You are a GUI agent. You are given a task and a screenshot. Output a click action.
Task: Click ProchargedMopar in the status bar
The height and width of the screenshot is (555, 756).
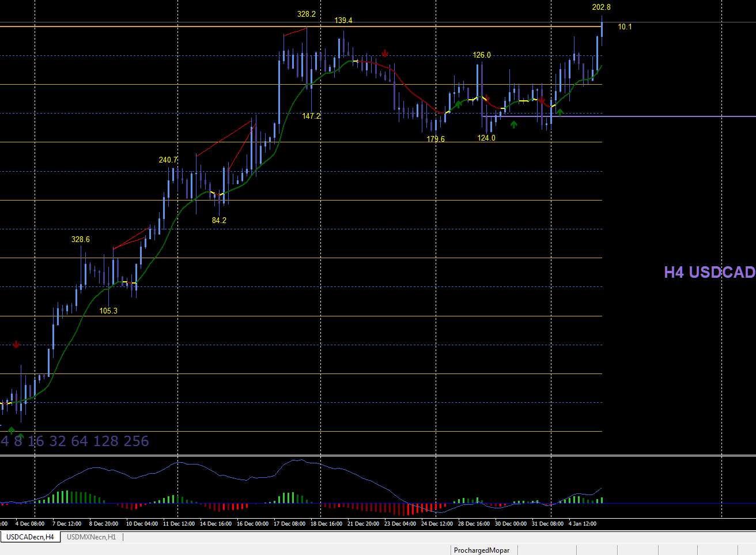[x=482, y=550]
